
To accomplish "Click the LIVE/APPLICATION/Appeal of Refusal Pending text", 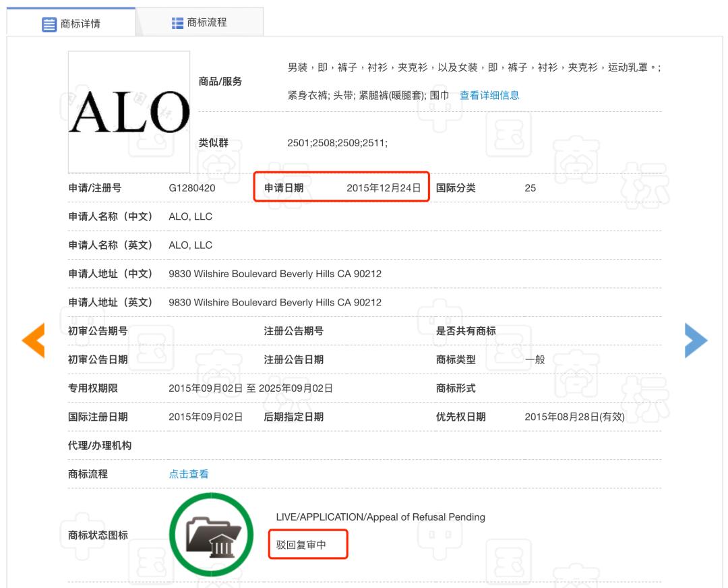I will pyautogui.click(x=380, y=517).
